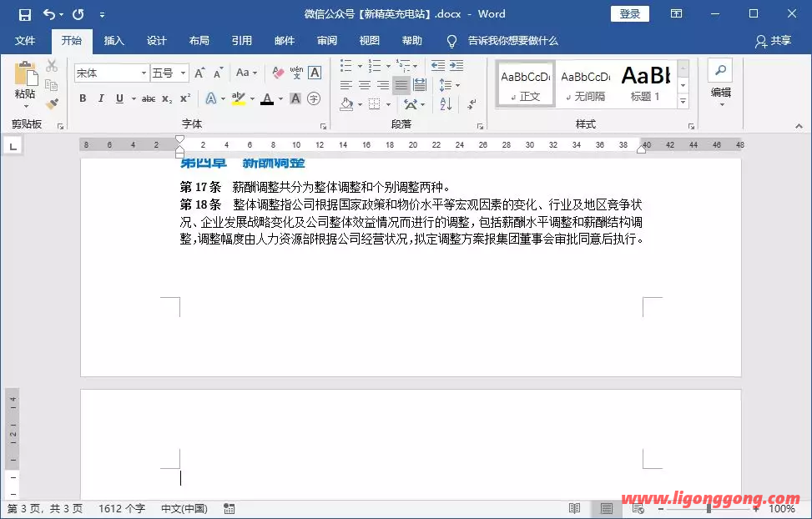Open the 段落 dialog launcher

(x=480, y=126)
